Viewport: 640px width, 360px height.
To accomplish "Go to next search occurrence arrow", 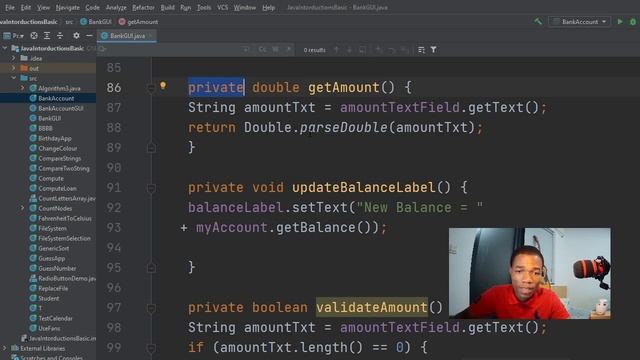I will click(x=349, y=50).
